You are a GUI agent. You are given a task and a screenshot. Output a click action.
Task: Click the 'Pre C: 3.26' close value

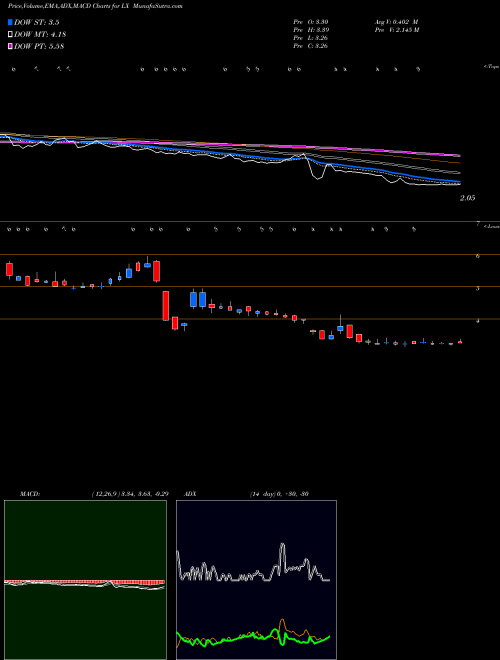tap(311, 46)
